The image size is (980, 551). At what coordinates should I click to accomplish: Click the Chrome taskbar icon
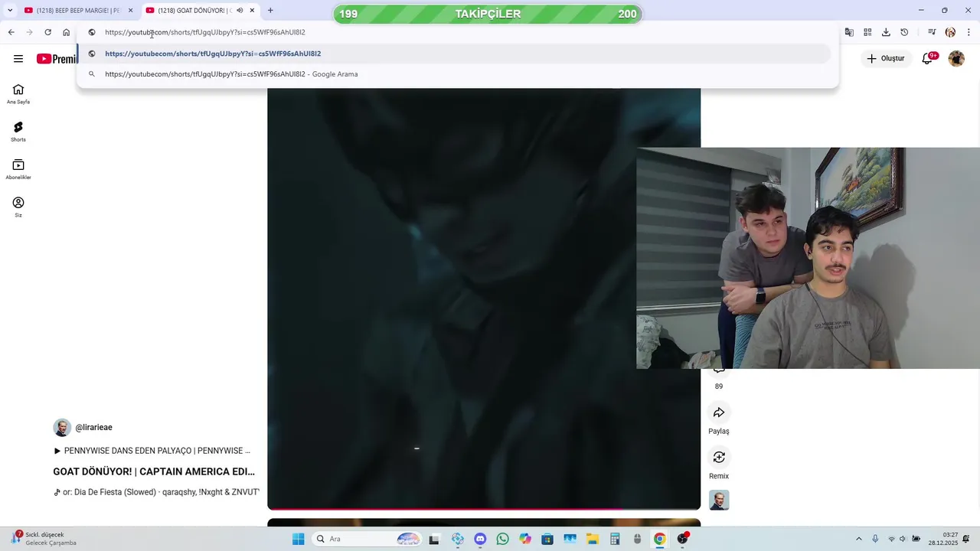(660, 539)
